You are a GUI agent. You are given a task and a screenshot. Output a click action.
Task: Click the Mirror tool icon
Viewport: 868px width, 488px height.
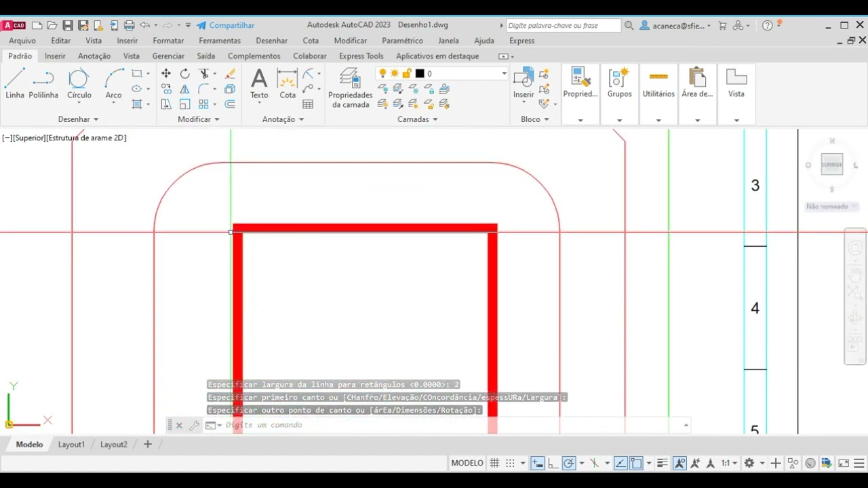click(185, 89)
